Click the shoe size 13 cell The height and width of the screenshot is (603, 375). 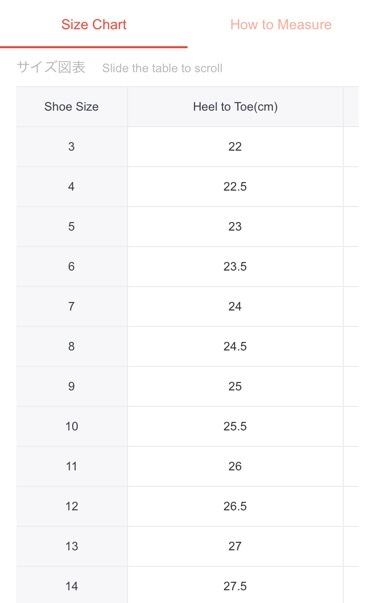click(x=72, y=546)
